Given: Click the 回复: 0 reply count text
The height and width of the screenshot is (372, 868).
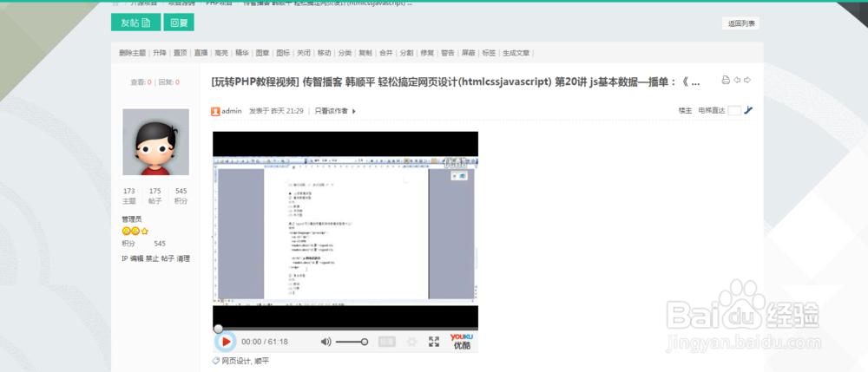Looking at the screenshot, I should (x=169, y=82).
